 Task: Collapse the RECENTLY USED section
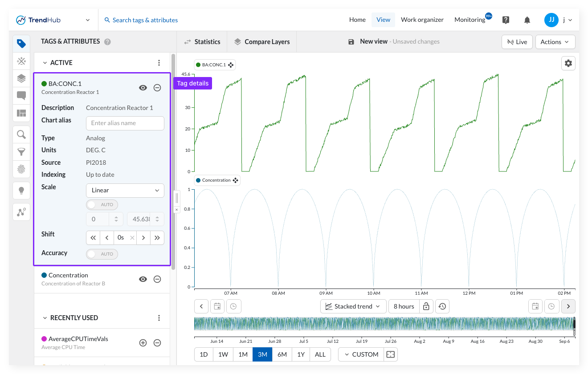45,318
